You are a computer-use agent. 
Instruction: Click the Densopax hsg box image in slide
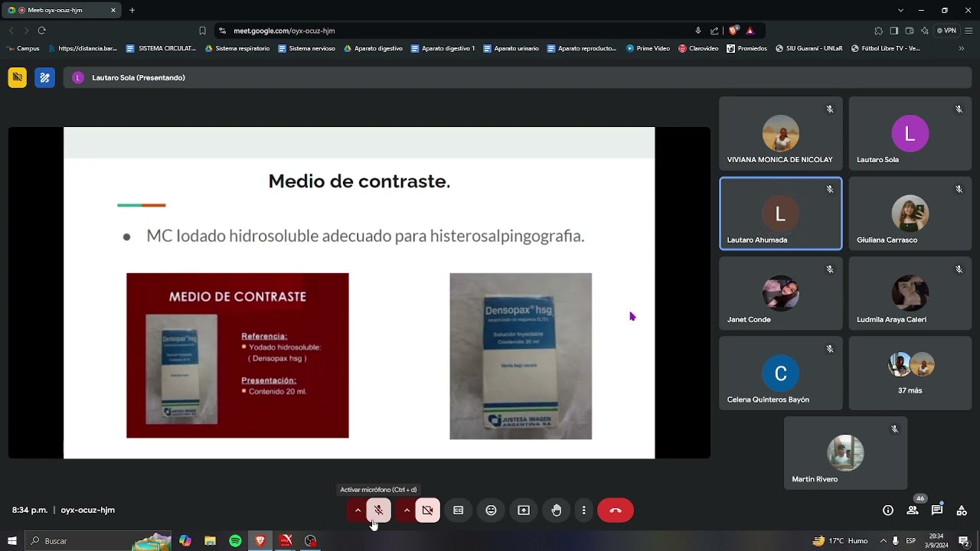tap(521, 357)
